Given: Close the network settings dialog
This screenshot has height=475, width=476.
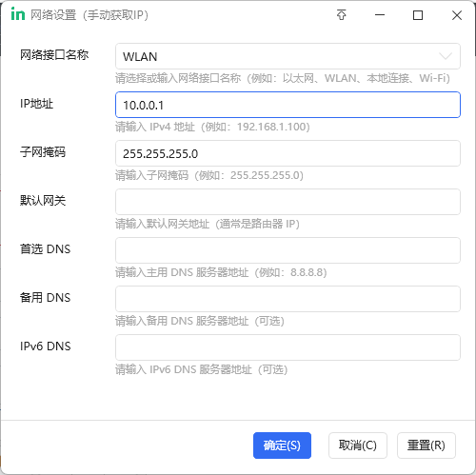Looking at the screenshot, I should 457,15.
